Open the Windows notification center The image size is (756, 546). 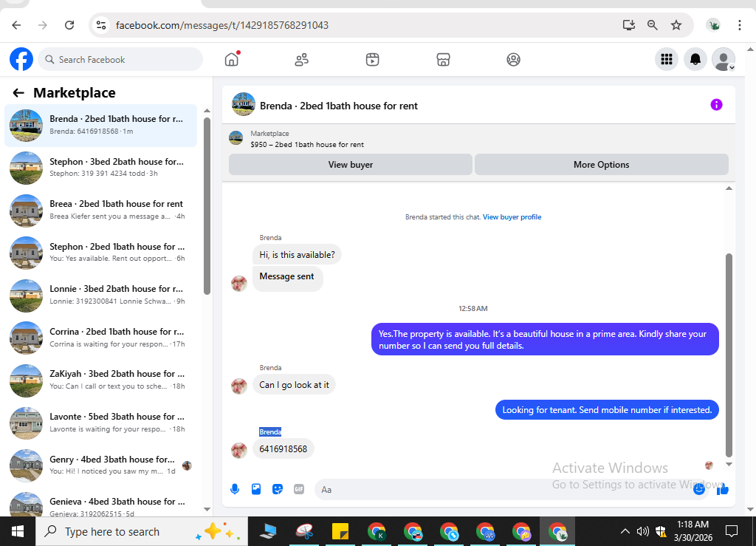[732, 531]
